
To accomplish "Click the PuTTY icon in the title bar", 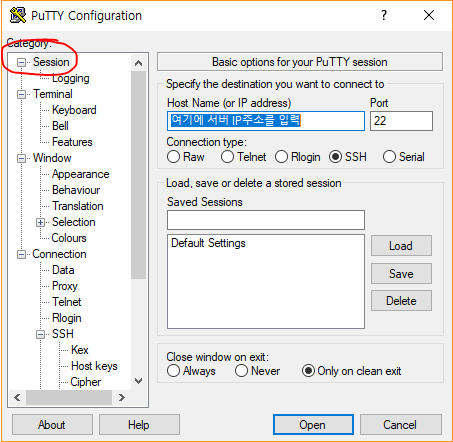I will 18,15.
